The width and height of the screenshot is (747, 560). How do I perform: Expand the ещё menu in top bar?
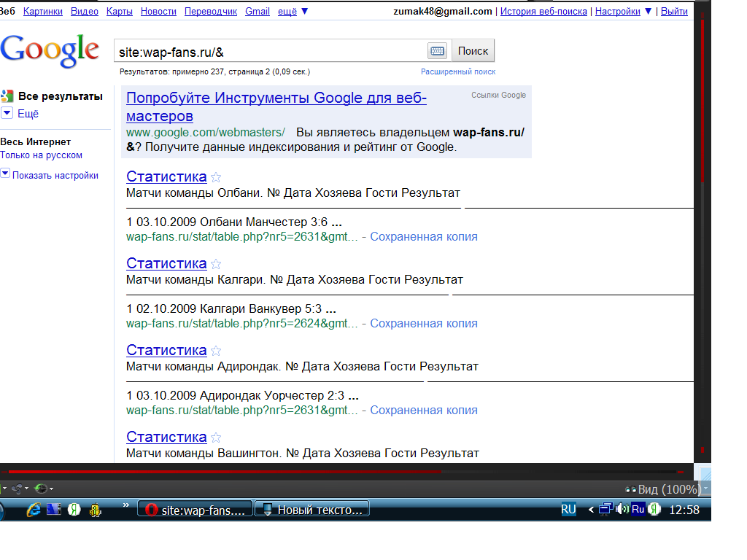pos(294,12)
